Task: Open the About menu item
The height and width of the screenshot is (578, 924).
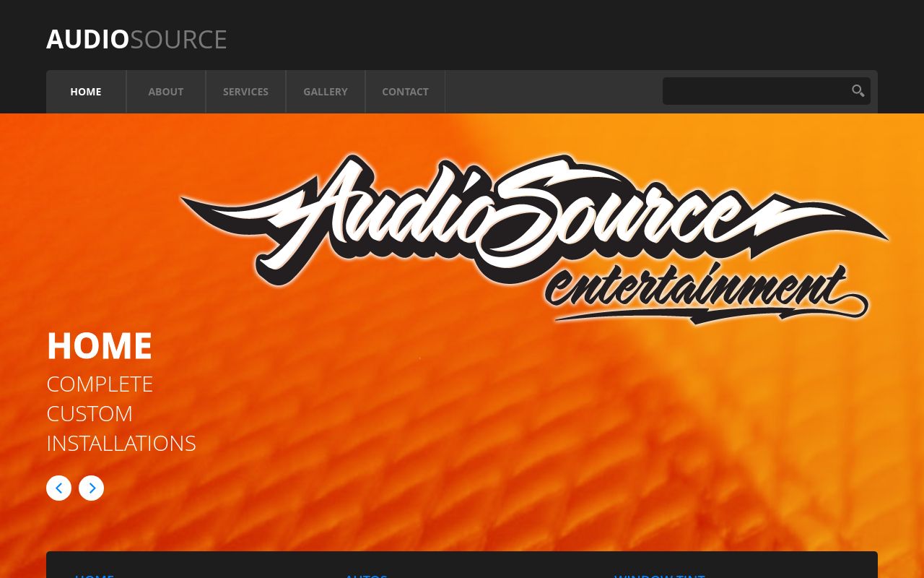Action: [166, 92]
